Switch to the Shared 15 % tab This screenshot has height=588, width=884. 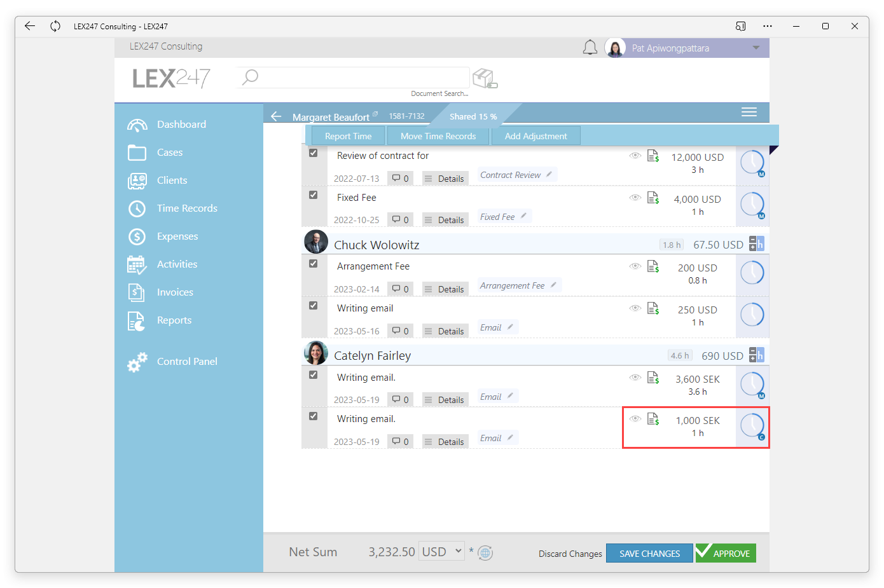click(x=473, y=116)
